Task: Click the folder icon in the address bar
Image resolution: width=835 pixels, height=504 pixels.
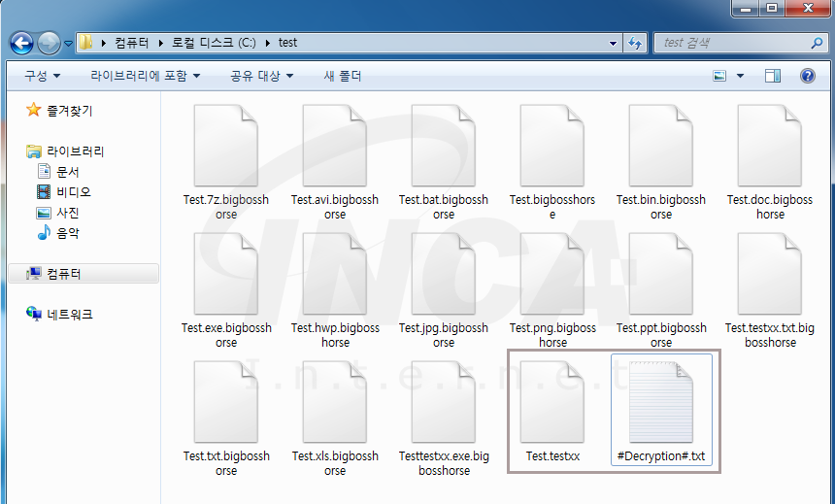Action: click(86, 42)
